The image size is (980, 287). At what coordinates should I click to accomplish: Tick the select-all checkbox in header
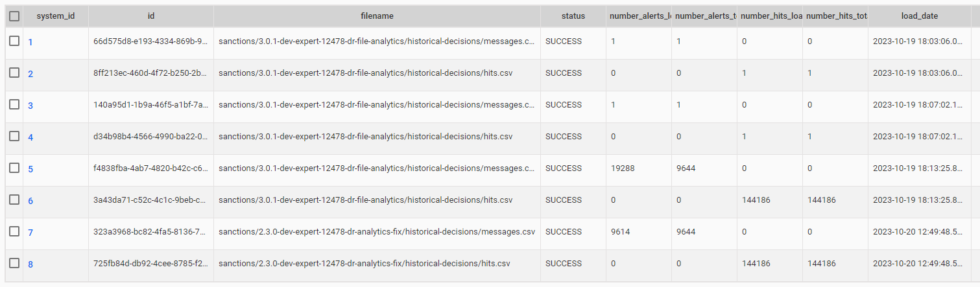14,16
